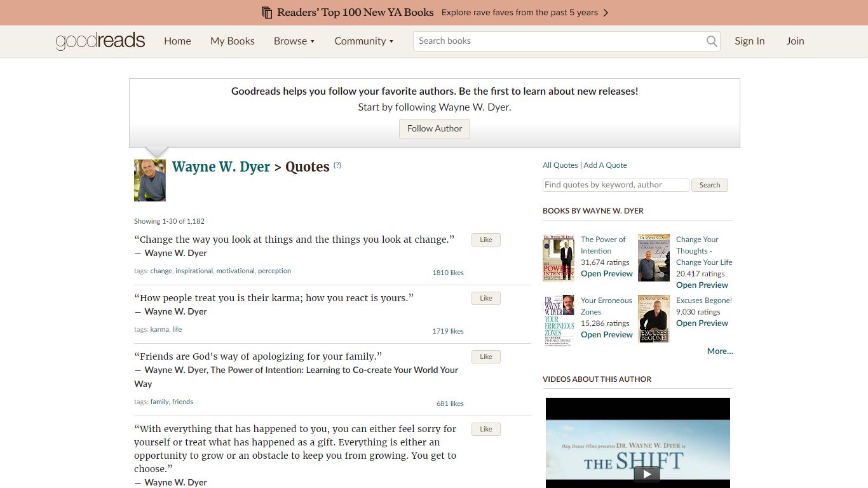The width and height of the screenshot is (868, 488).
Task: Open the 'inspirational' tag
Action: pos(194,271)
